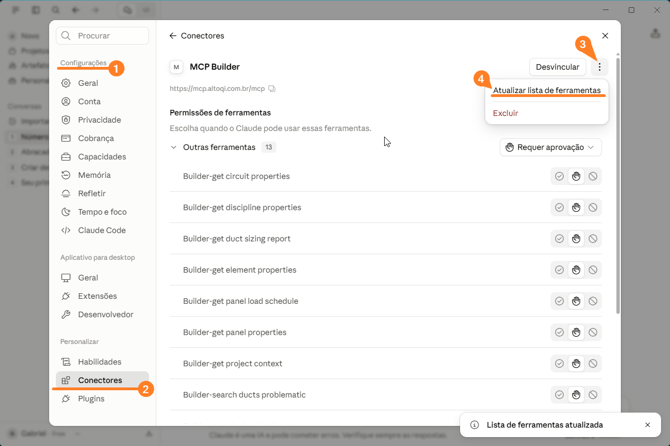670x446 pixels.
Task: Choose Excluir from the options menu
Action: coord(505,113)
